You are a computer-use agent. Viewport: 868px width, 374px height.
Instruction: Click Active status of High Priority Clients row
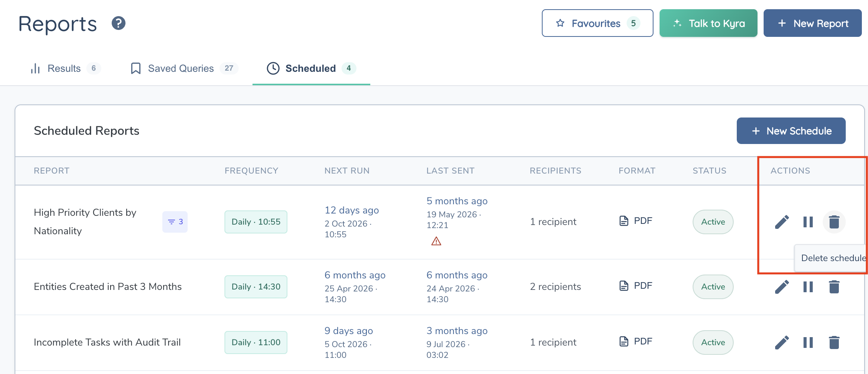pyautogui.click(x=713, y=222)
